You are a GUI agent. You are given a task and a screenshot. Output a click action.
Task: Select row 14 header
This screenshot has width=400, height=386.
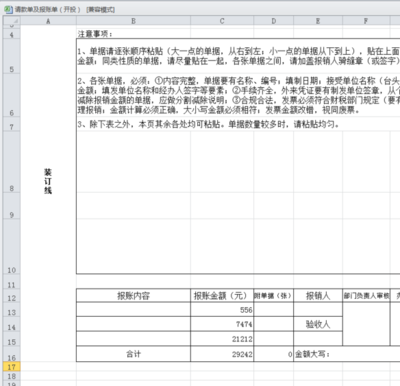coord(11,324)
